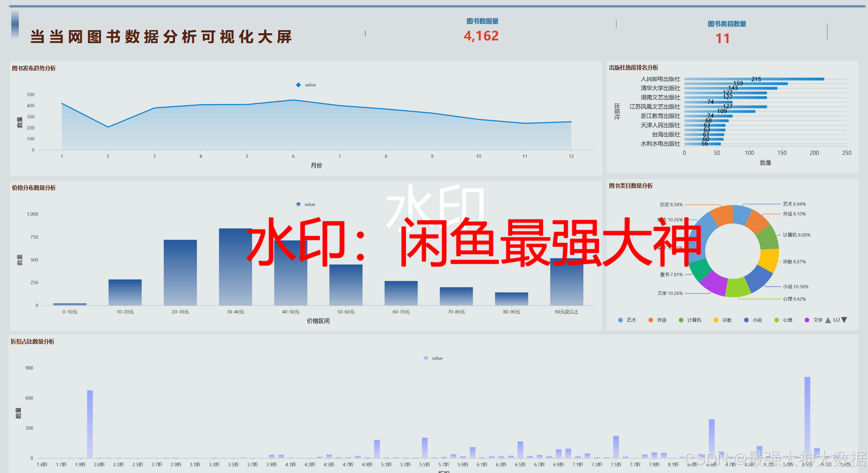Click the 90元及以上 price bar
868x473 pixels.
click(x=567, y=283)
